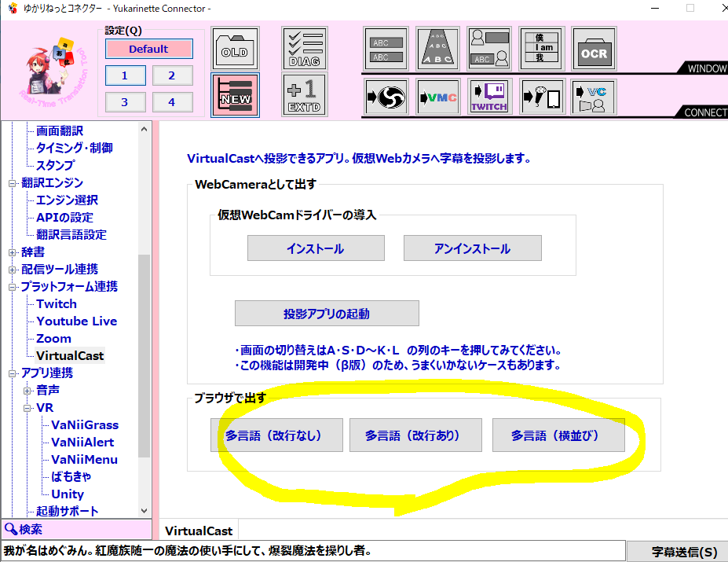728x562 pixels.
Task: Click the tree scrollbar down arrow
Action: tap(144, 511)
